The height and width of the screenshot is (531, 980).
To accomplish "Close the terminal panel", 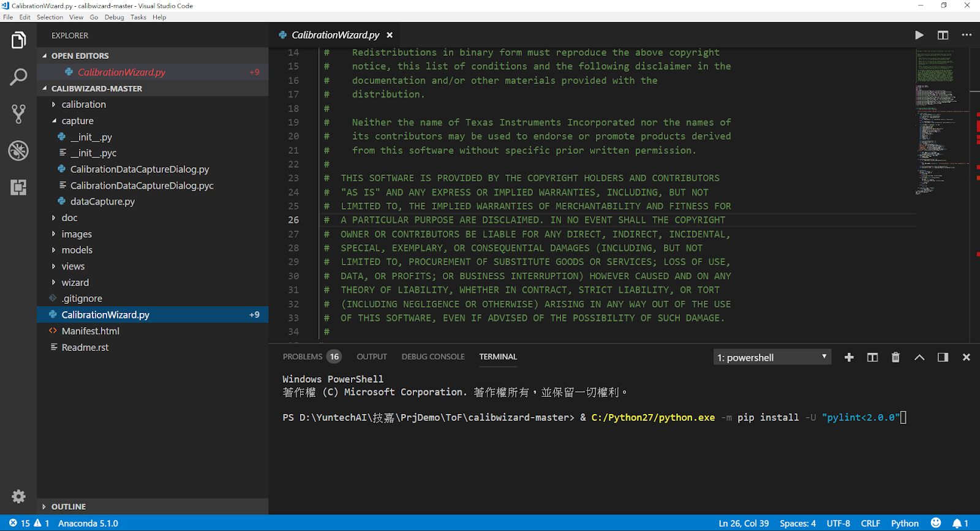I will point(966,357).
